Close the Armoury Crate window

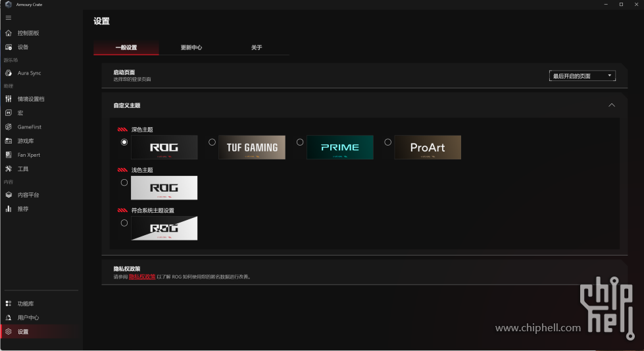tap(636, 5)
